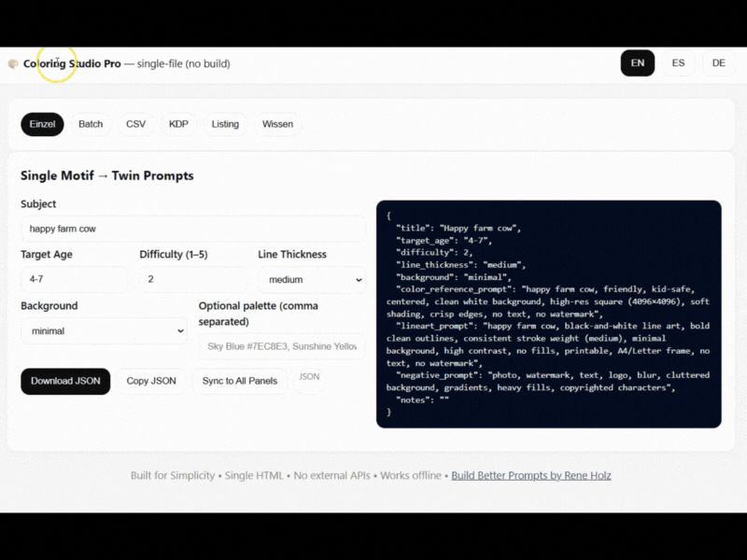Switch language to DE
The height and width of the screenshot is (560, 747).
[x=718, y=63]
